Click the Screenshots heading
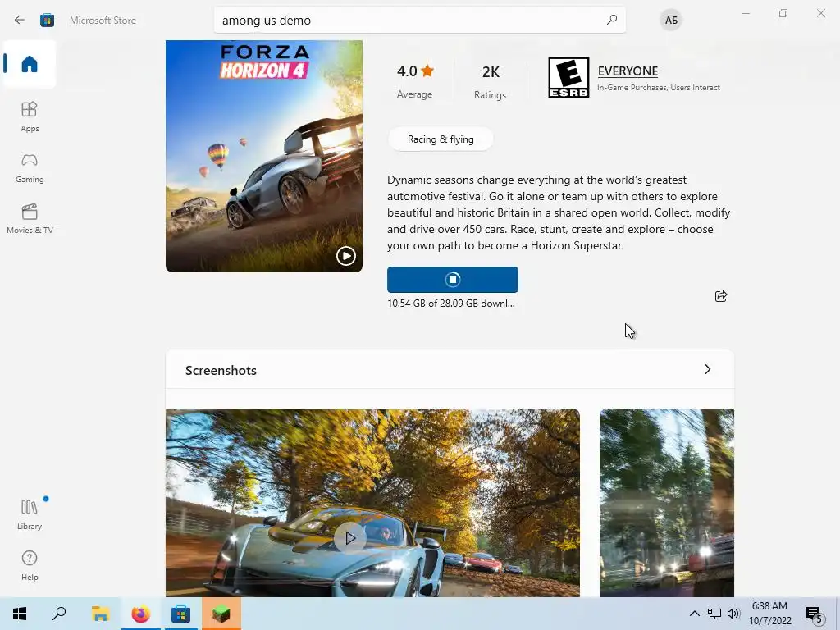This screenshot has width=840, height=630. [x=221, y=370]
